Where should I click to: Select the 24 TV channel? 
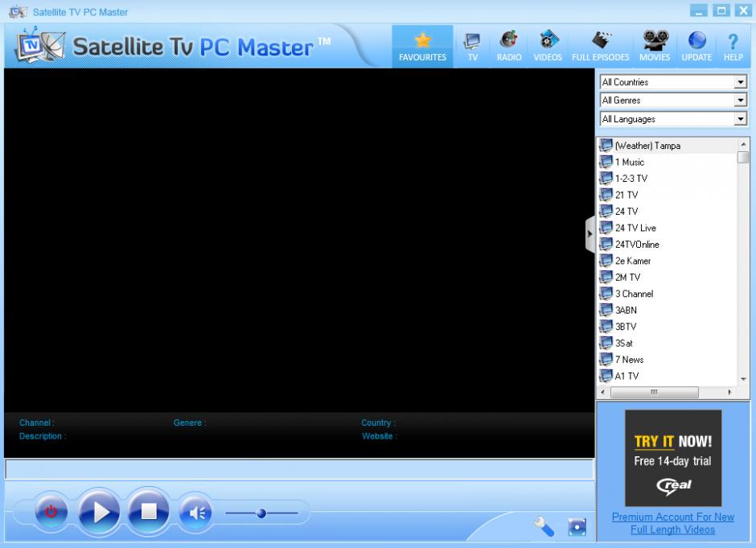pos(668,212)
